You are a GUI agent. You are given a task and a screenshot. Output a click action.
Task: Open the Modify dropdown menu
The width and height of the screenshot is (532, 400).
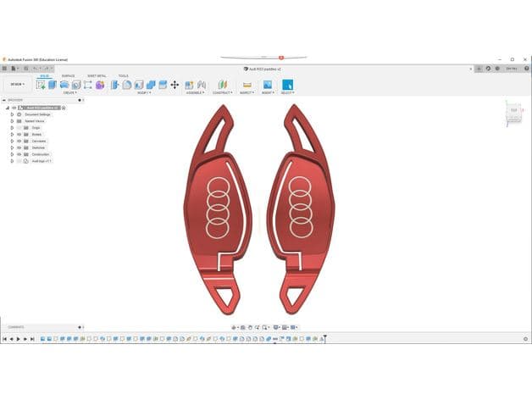(144, 92)
